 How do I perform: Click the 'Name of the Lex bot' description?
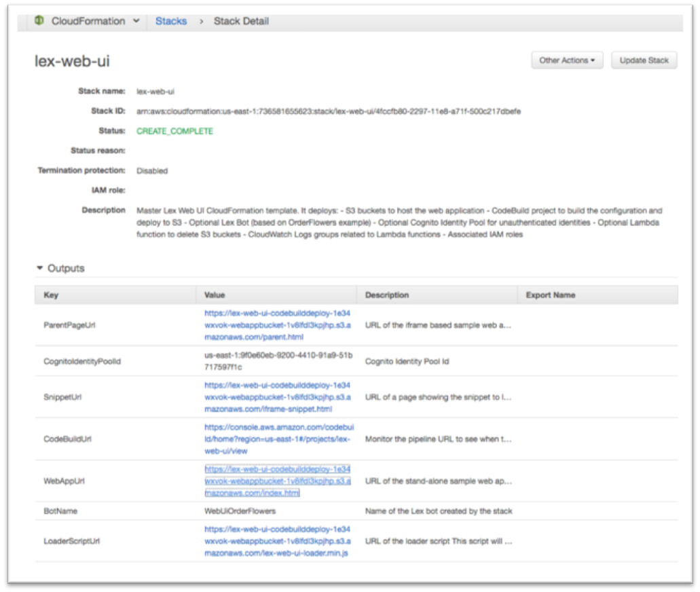[439, 511]
